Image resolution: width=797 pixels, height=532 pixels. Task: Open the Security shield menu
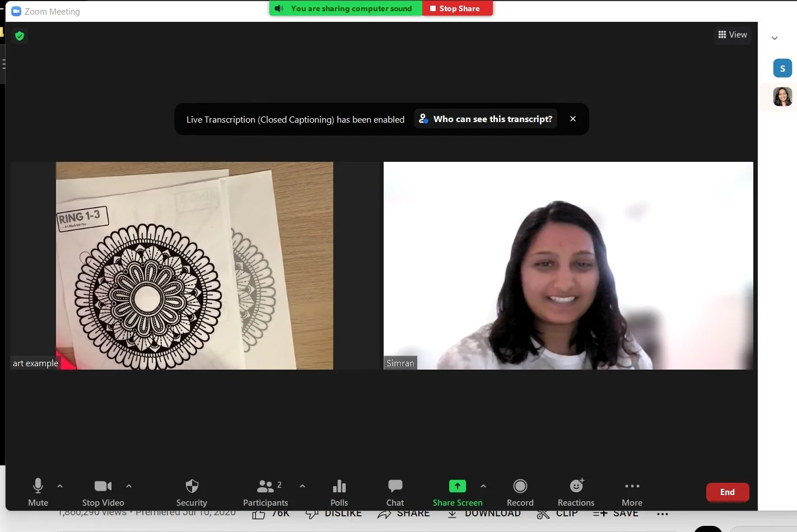(x=192, y=492)
